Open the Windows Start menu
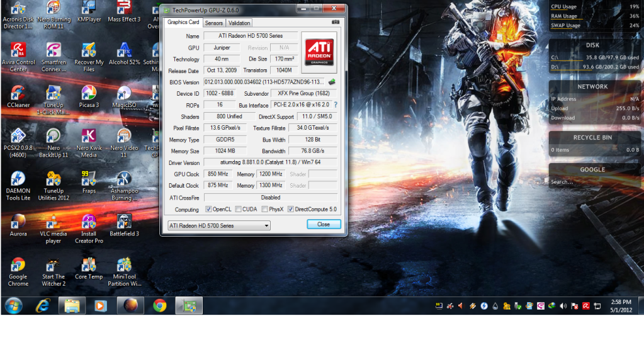The height and width of the screenshot is (362, 644). tap(14, 306)
